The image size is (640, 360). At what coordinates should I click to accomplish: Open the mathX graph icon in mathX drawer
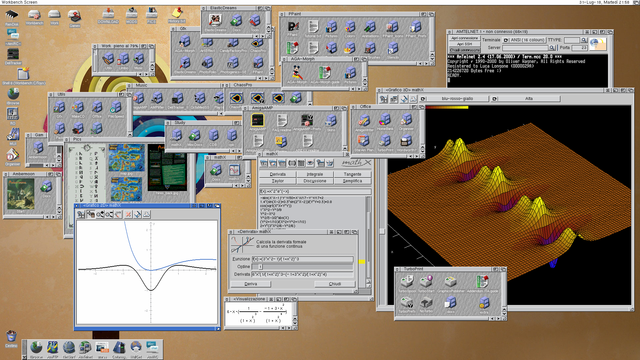234,170
